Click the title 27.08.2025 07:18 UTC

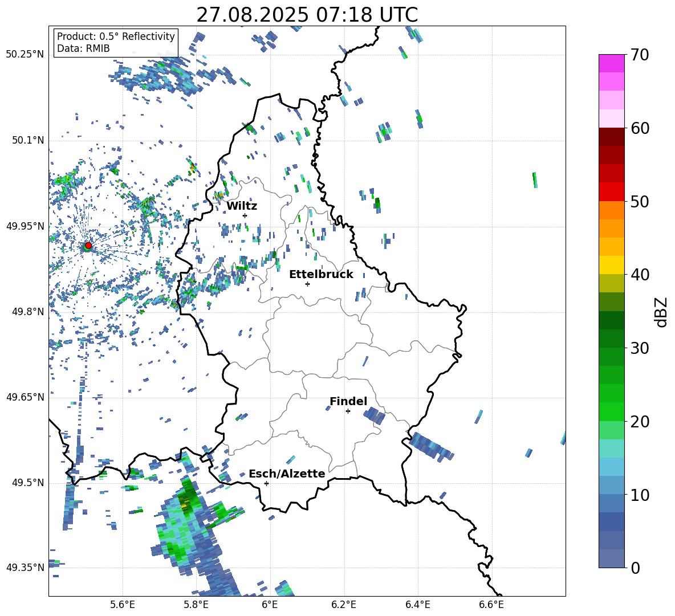coord(307,15)
